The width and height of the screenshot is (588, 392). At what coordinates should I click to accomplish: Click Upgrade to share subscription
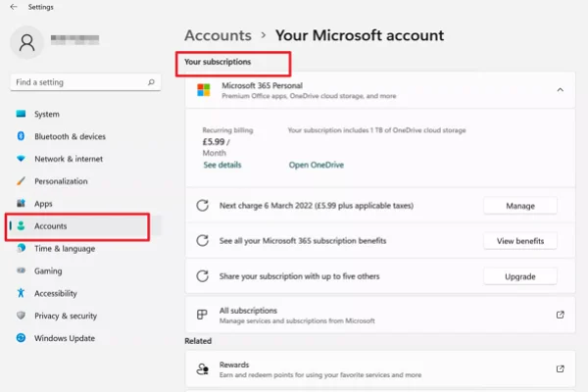click(x=519, y=276)
